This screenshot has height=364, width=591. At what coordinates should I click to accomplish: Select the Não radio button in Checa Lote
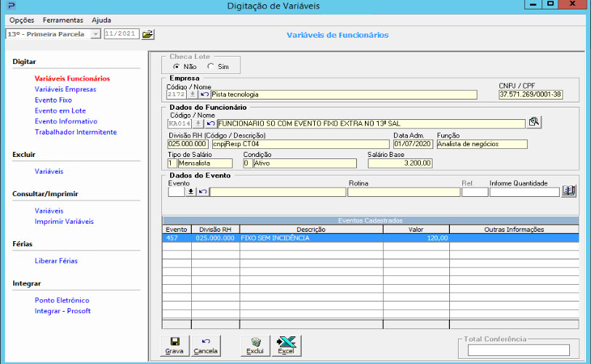pyautogui.click(x=177, y=66)
